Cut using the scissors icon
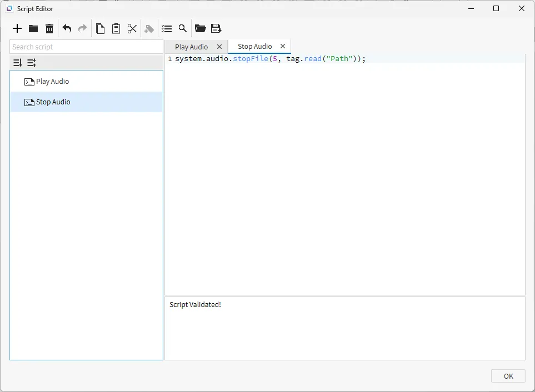 pyautogui.click(x=132, y=28)
